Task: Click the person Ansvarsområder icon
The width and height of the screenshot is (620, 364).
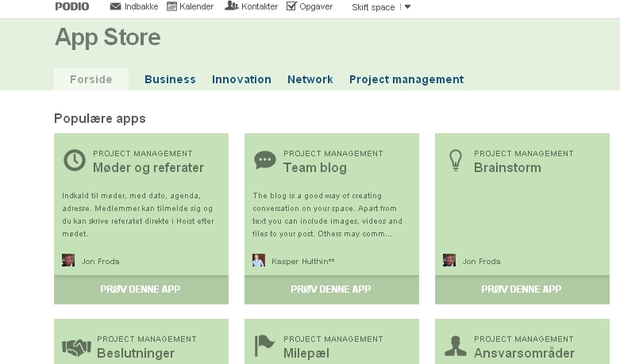Action: [x=455, y=346]
